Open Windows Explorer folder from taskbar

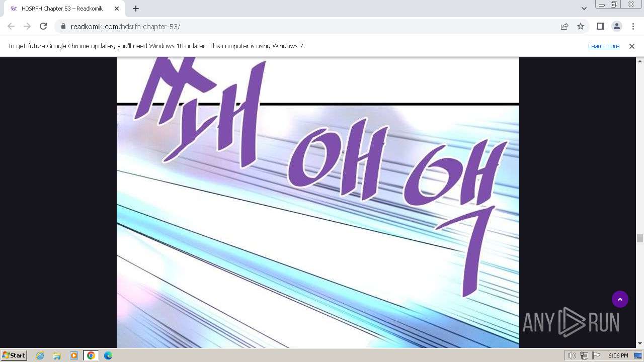(x=57, y=355)
